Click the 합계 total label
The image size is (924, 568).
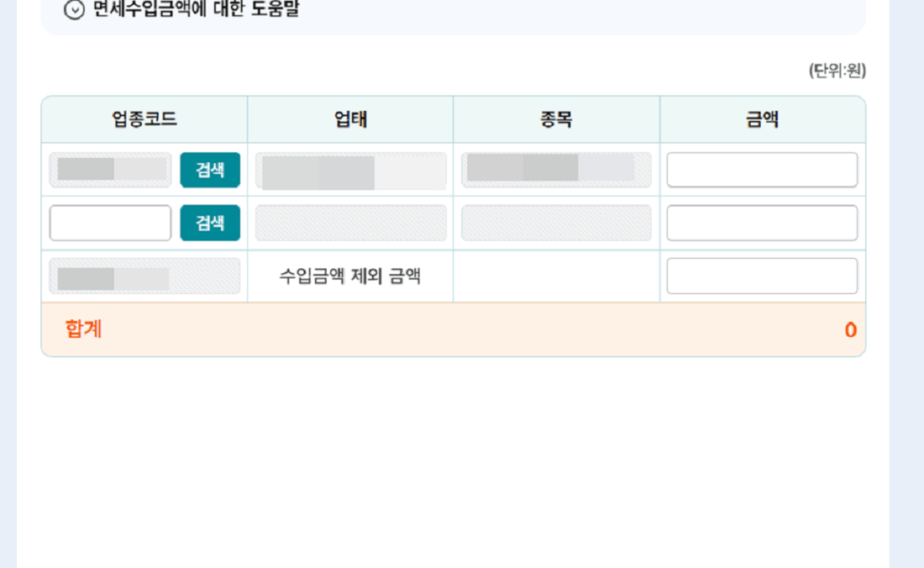tap(83, 329)
